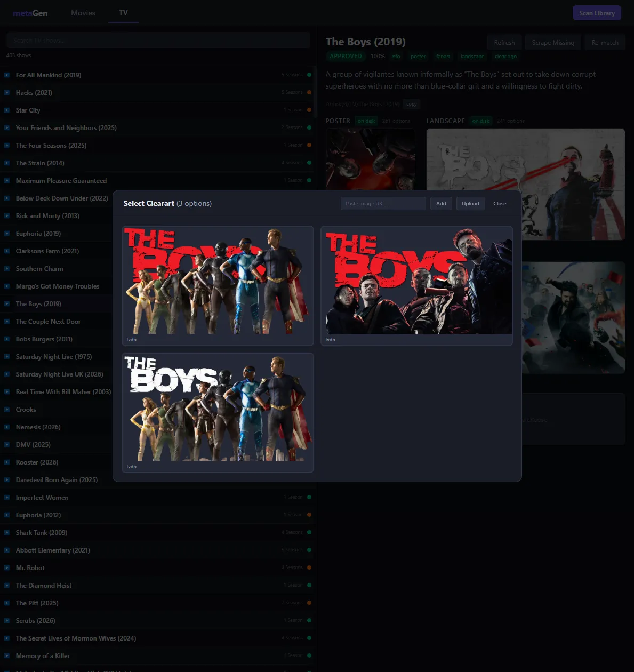Screen dimensions: 634x672
Task: Click play icon beside Your Friends and Neighbors
Action: (x=7, y=128)
